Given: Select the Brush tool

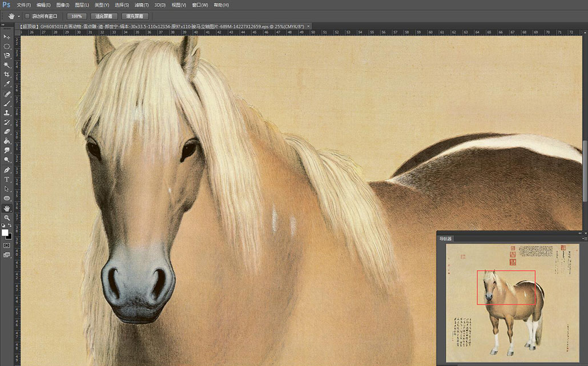Looking at the screenshot, I should coord(7,103).
